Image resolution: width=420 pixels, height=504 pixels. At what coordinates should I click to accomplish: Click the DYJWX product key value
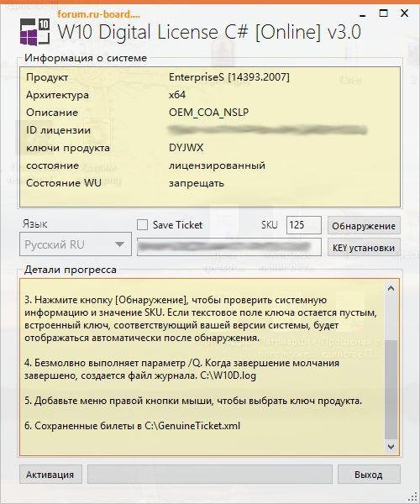pos(186,148)
